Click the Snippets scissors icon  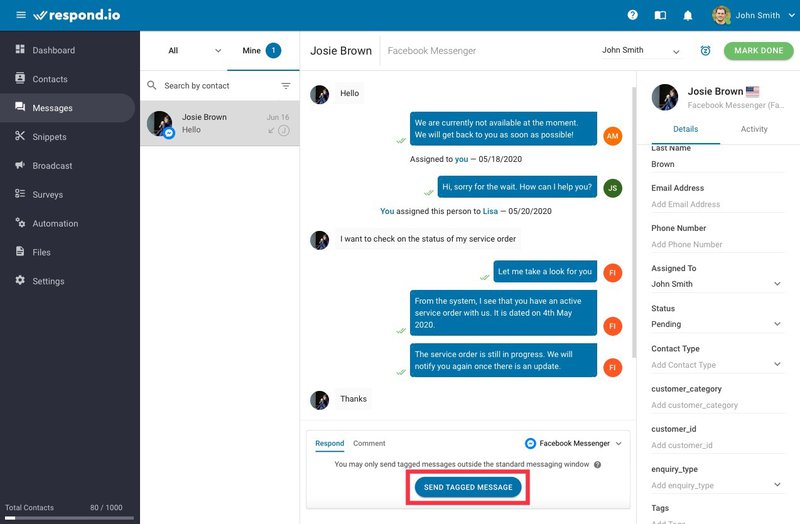[x=20, y=136]
